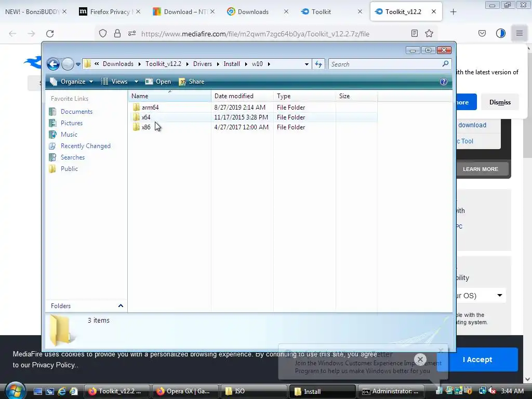Open recent pages dropdown beside navigation arrows
The width and height of the screenshot is (532, 399).
78,64
